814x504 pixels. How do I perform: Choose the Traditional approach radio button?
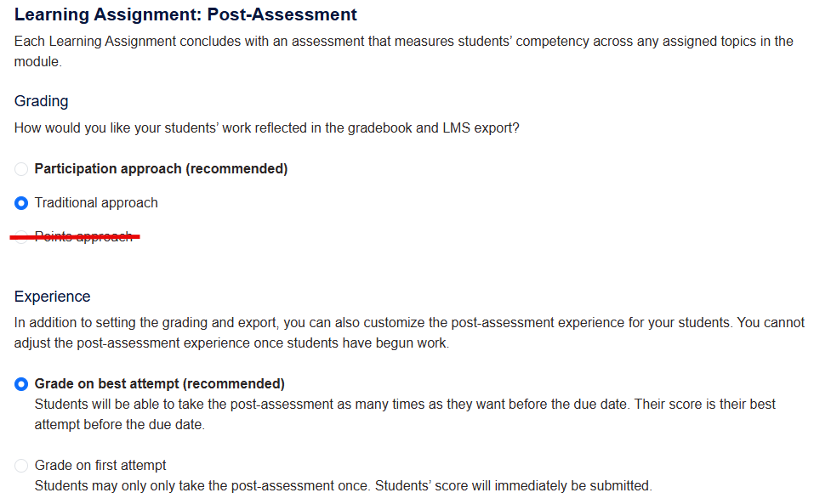(x=21, y=203)
